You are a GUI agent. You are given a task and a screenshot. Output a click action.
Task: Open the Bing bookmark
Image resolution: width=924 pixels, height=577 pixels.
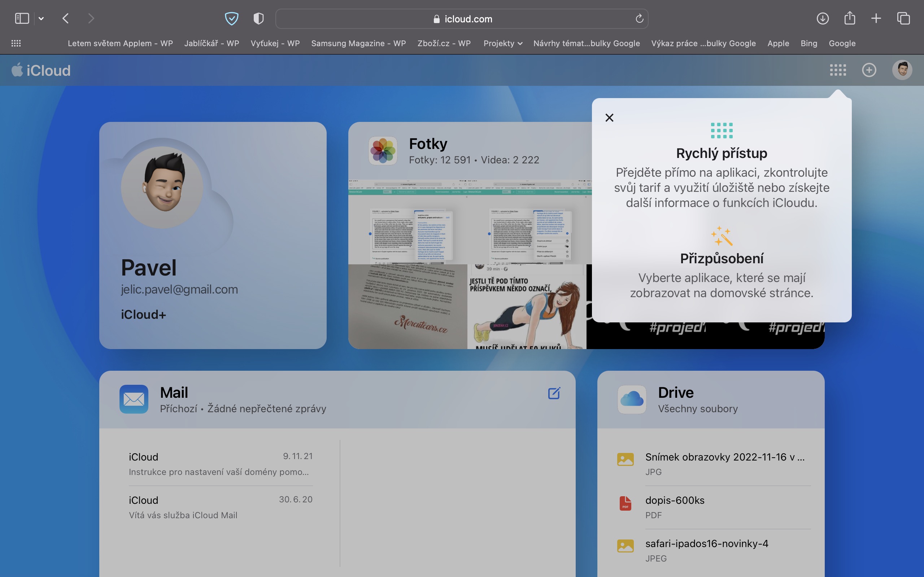[809, 44]
